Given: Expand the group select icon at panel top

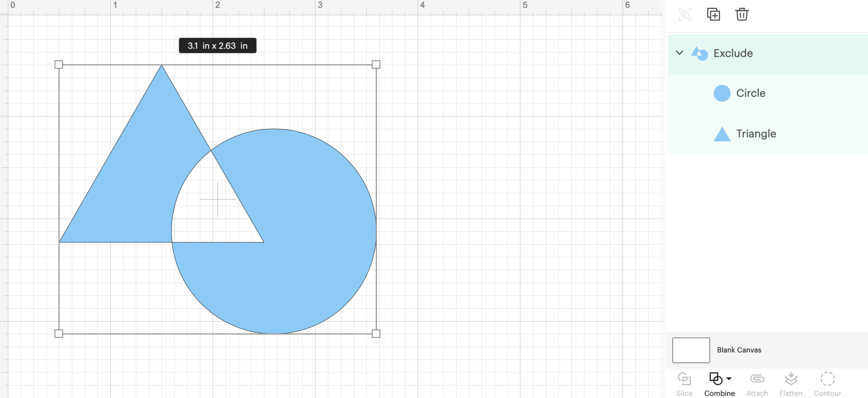Looking at the screenshot, I should (684, 14).
